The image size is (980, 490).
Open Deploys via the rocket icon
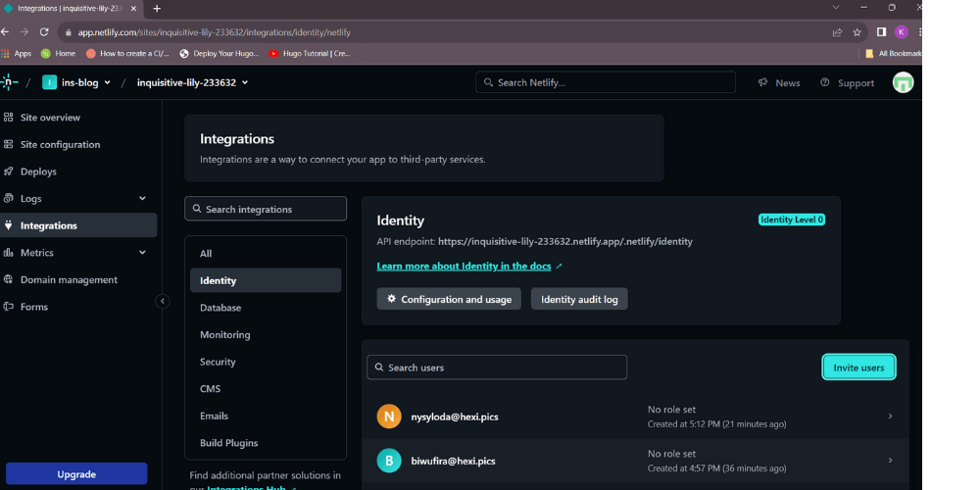8,171
